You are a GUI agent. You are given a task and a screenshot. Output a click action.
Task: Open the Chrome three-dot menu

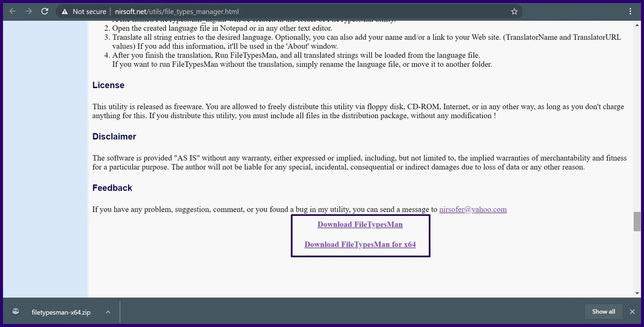pyautogui.click(x=631, y=12)
